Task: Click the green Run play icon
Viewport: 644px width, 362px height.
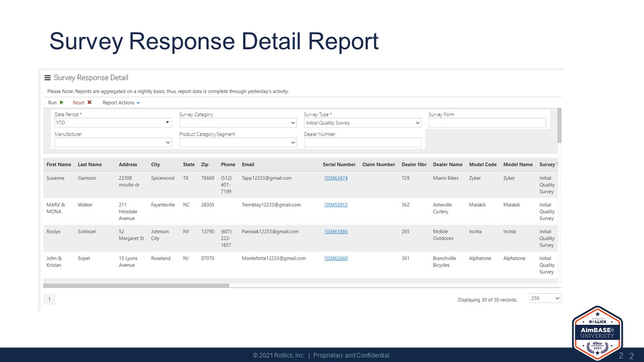Action: tap(61, 103)
